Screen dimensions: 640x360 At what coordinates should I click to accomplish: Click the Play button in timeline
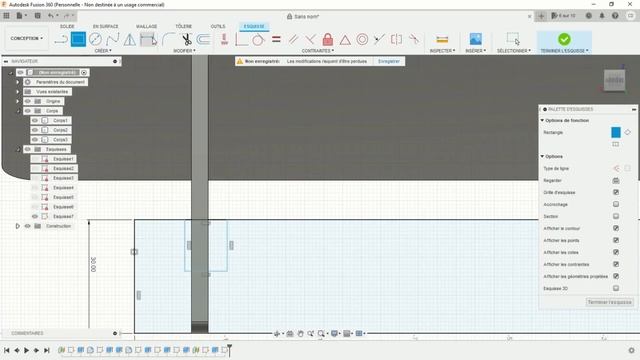pyautogui.click(x=27, y=350)
